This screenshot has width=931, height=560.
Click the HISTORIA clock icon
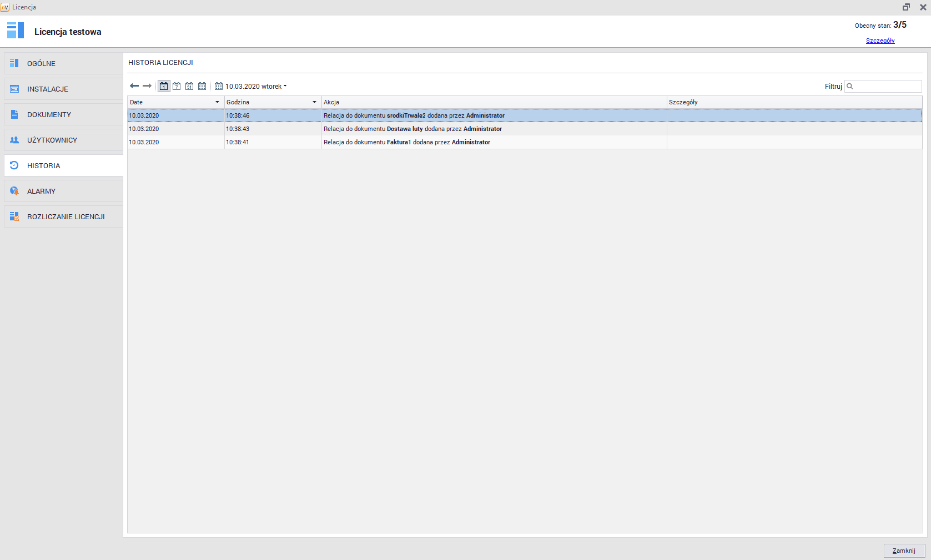[x=14, y=165]
